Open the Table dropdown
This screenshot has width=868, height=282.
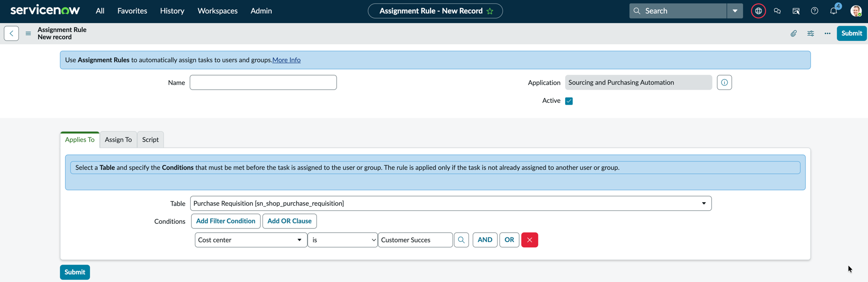(451, 203)
